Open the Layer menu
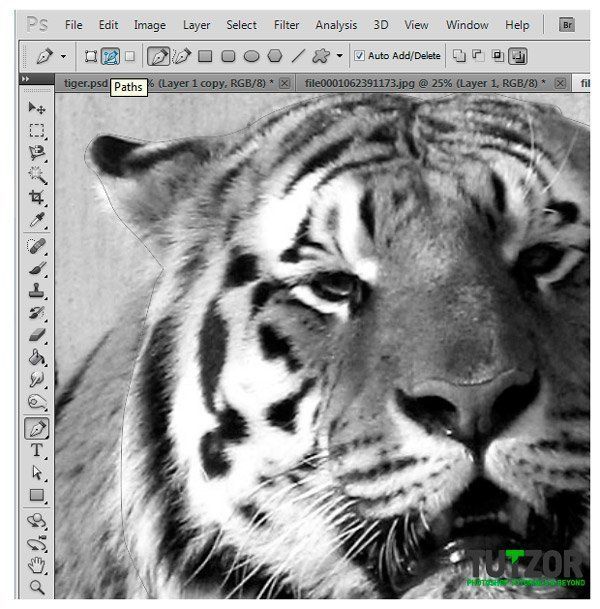The width and height of the screenshot is (600, 609). pos(197,25)
